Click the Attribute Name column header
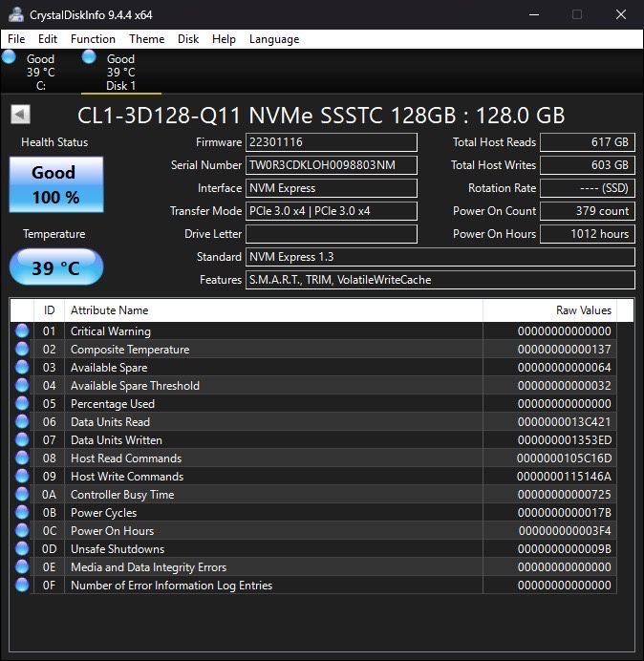Screen dimensions: 644x661 point(273,310)
